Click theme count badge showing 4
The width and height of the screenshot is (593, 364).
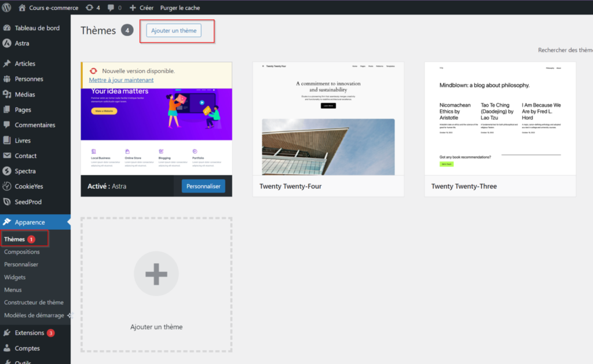click(127, 30)
